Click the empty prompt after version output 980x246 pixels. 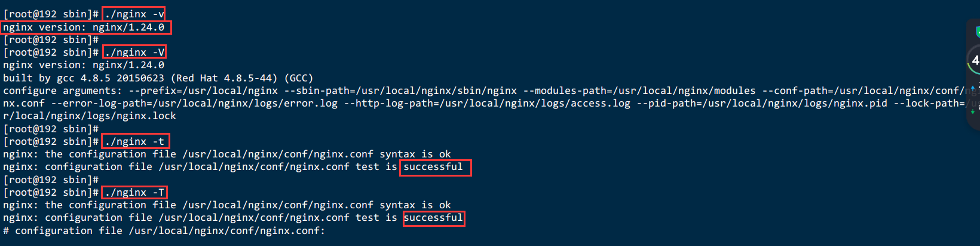coord(51,40)
